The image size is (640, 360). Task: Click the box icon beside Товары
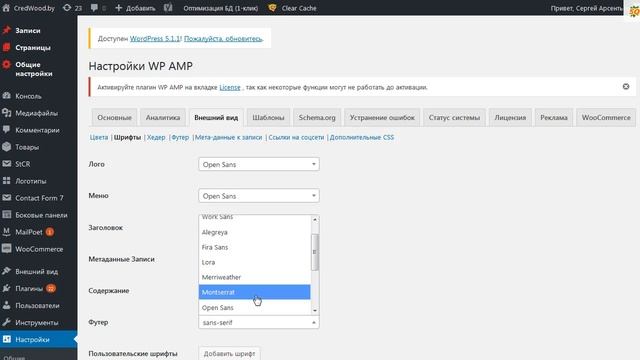coord(7,147)
